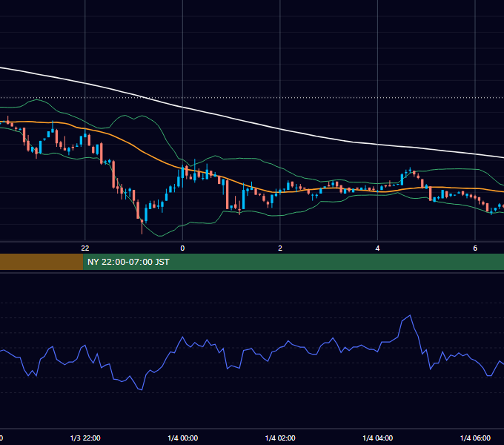Screen dimensions: 504x445
Task: Click the 1/3 22:00 time axis label
Action: (85, 438)
